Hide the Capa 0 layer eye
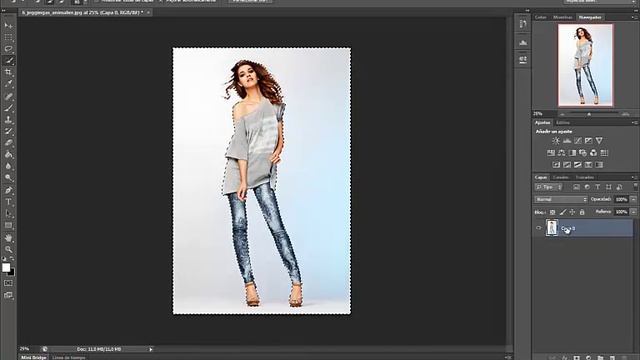Image resolution: width=640 pixels, height=360 pixels. (x=538, y=228)
